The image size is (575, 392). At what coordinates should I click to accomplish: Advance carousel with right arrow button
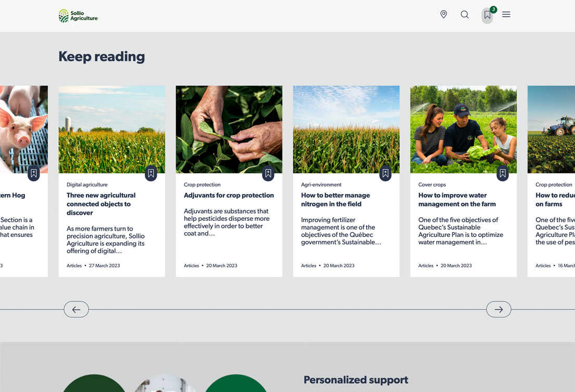(x=498, y=309)
